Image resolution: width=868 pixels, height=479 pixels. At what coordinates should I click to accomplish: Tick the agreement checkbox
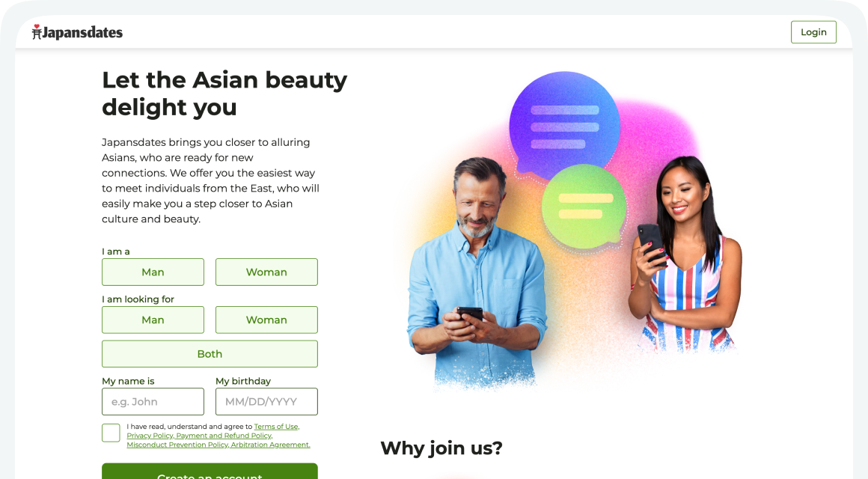pyautogui.click(x=111, y=433)
